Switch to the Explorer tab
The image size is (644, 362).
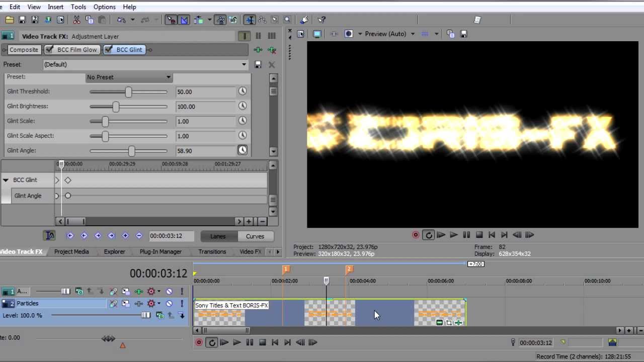click(114, 251)
